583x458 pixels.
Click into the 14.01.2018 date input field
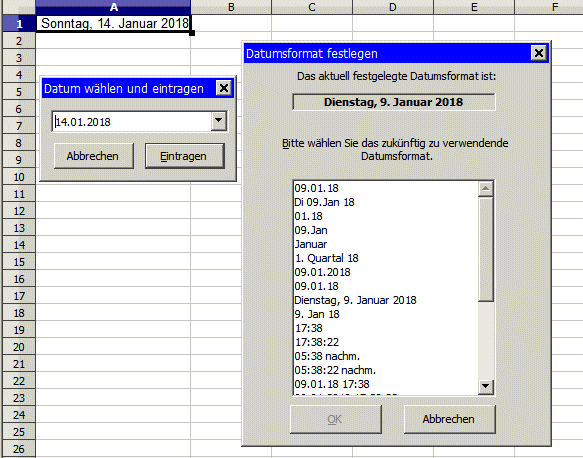[x=132, y=122]
